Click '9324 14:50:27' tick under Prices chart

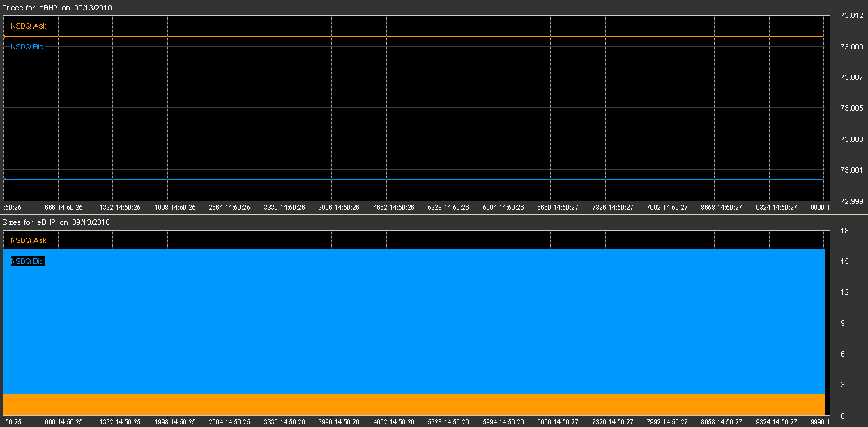point(777,207)
